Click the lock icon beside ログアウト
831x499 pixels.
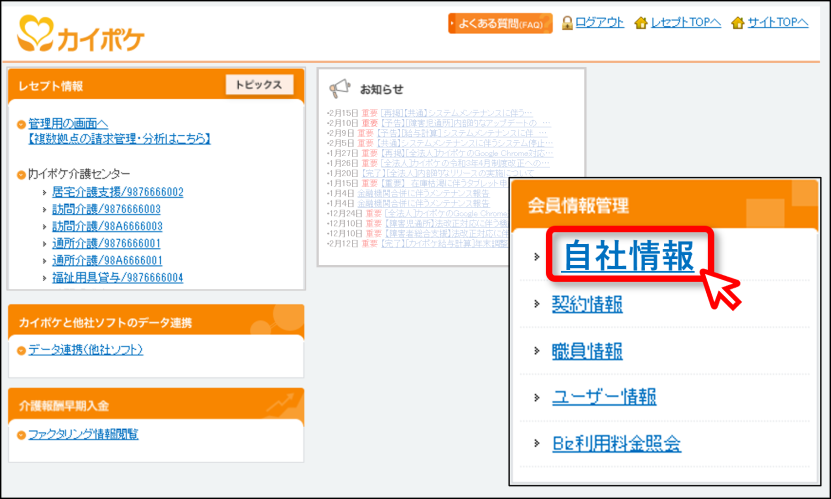[567, 23]
